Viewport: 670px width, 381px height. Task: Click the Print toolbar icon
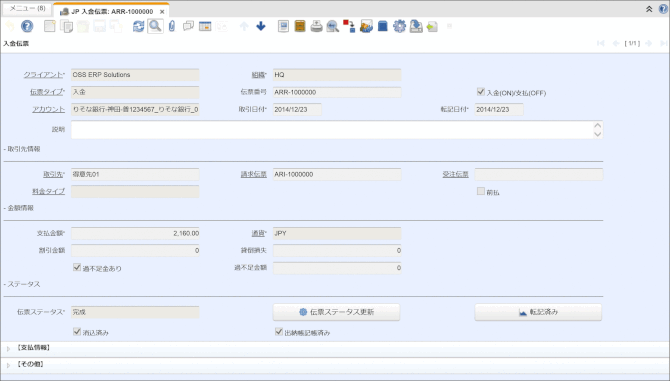[317, 26]
